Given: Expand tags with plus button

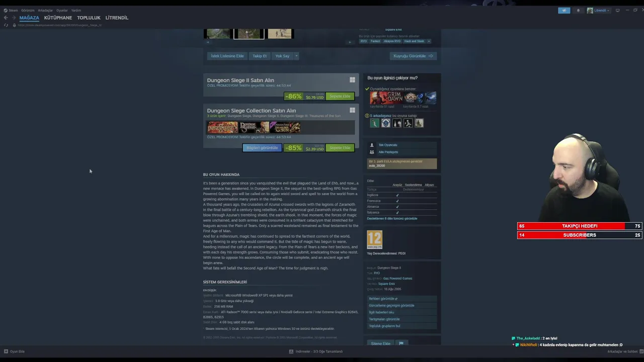Looking at the screenshot, I should 429,41.
